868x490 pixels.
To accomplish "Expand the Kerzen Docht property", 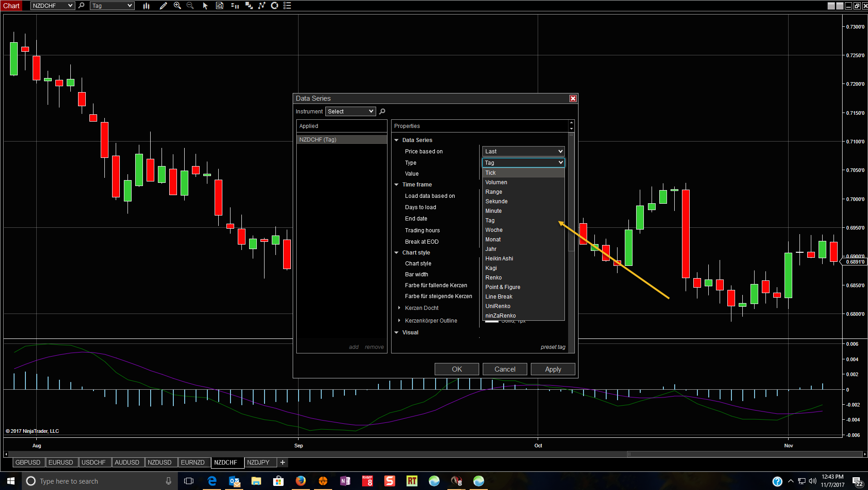I will click(399, 308).
